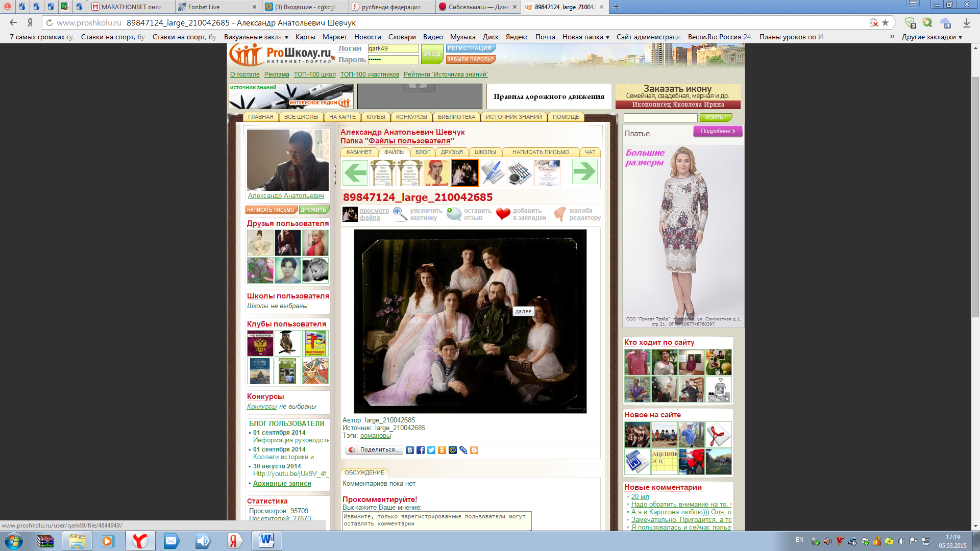This screenshot has height=551, width=980.
Task: Open the browser downloads arrow icon
Action: 967,23
